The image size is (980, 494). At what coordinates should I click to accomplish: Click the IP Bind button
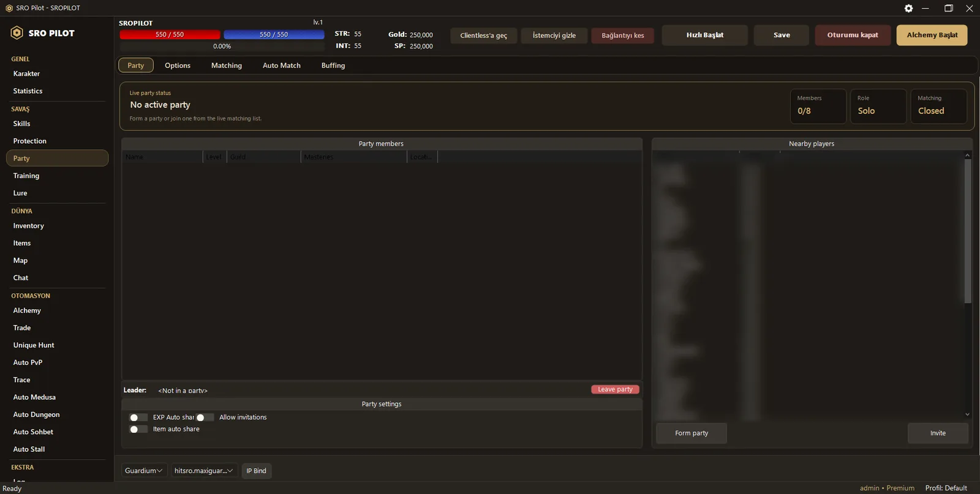point(257,471)
